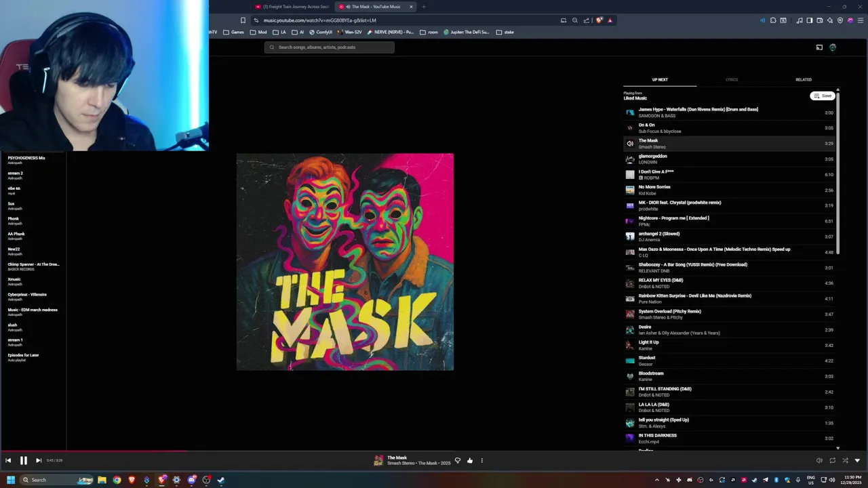Image resolution: width=868 pixels, height=488 pixels.
Task: Click the share page icon in the address bar
Action: coord(586,20)
